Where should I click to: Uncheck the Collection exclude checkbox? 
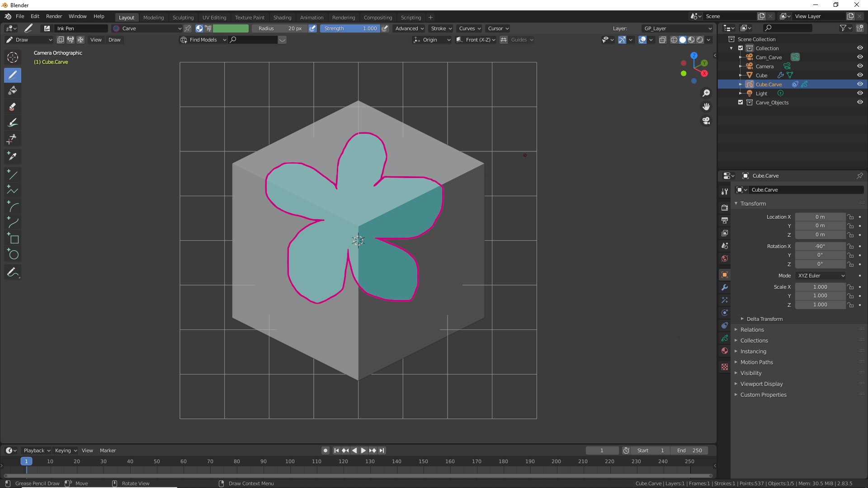click(741, 48)
